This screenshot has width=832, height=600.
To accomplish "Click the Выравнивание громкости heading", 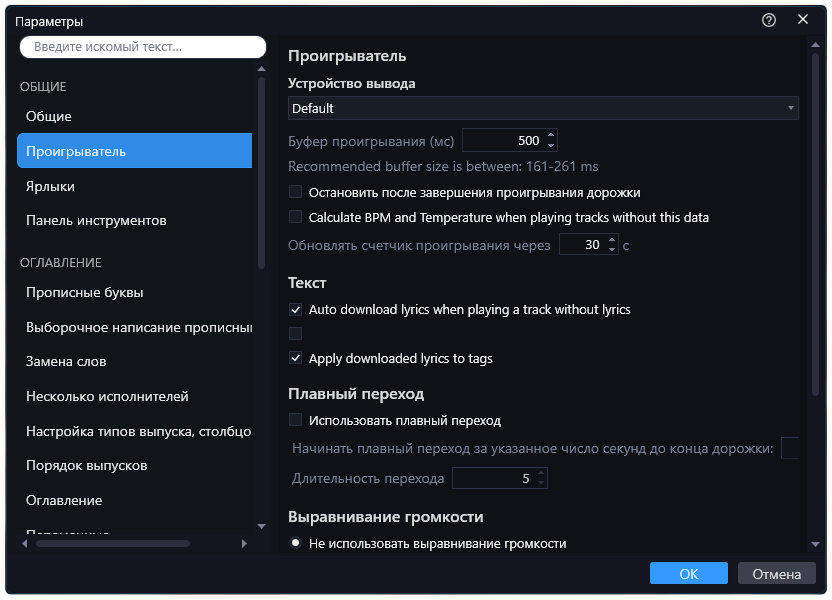I will [386, 517].
